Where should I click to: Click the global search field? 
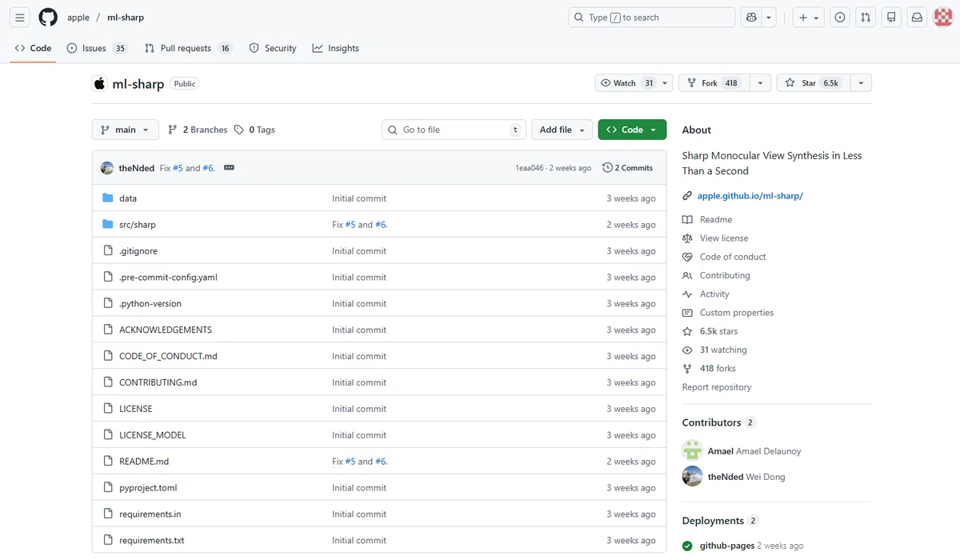[651, 17]
